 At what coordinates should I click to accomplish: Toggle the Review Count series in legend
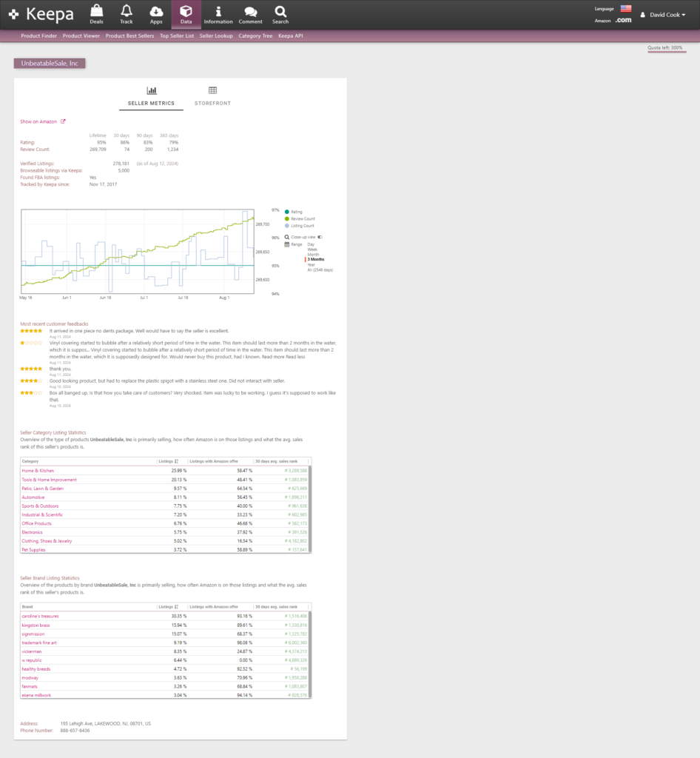[x=300, y=219]
